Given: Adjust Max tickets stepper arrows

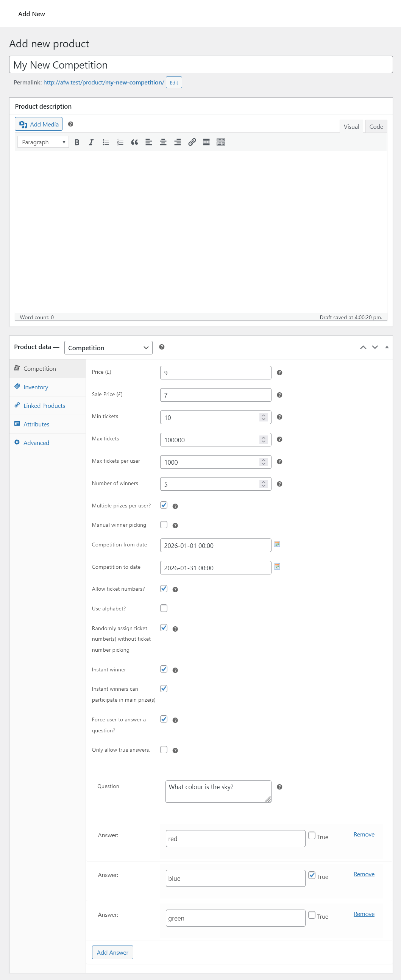Looking at the screenshot, I should 264,440.
